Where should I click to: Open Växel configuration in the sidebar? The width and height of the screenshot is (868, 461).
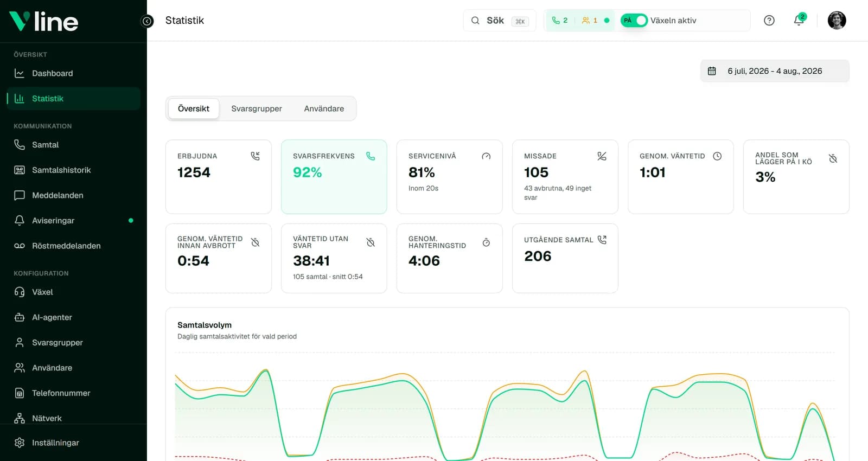pos(73,292)
